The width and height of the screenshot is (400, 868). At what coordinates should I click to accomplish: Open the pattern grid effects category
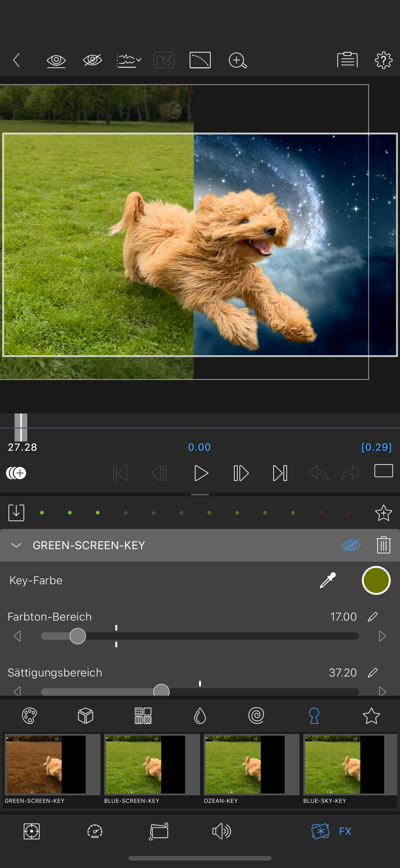pyautogui.click(x=143, y=716)
